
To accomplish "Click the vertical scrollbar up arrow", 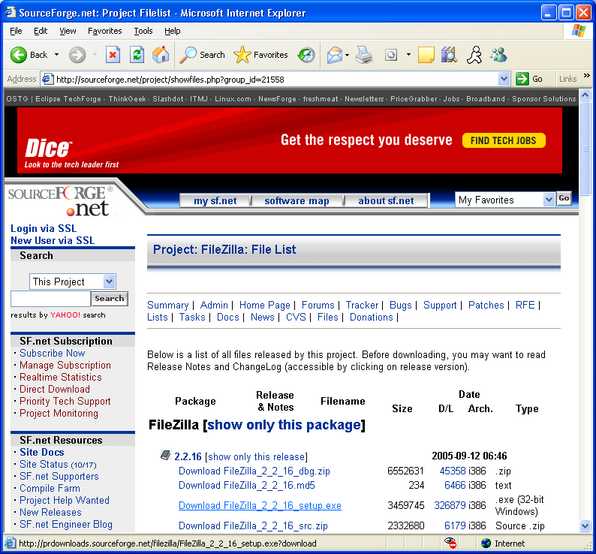I will click(585, 94).
